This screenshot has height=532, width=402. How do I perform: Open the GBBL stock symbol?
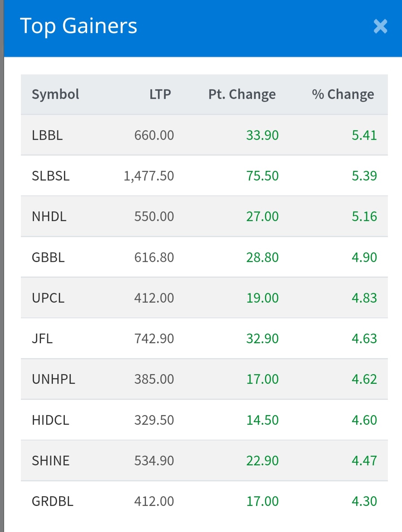(x=48, y=257)
